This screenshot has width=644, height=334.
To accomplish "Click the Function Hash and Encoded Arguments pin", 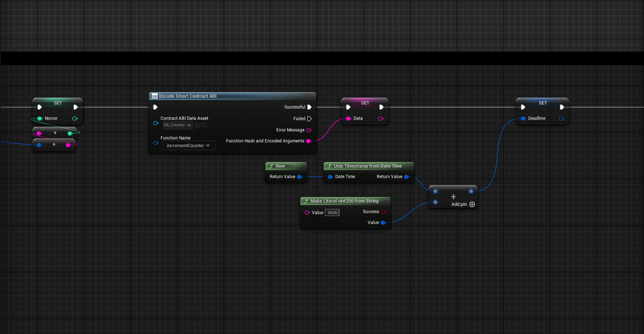I will click(x=309, y=141).
